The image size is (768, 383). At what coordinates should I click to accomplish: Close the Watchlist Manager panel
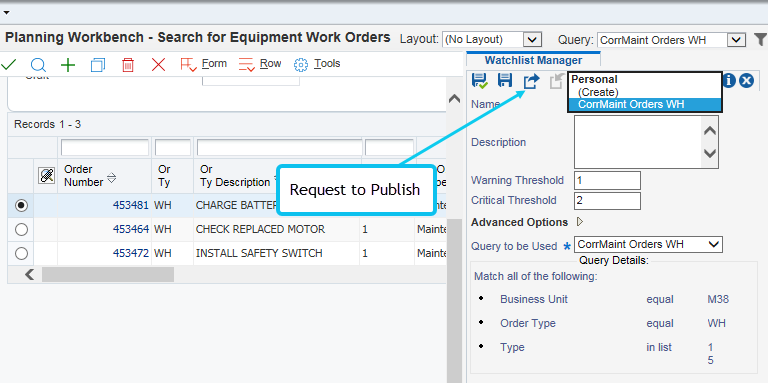point(746,80)
